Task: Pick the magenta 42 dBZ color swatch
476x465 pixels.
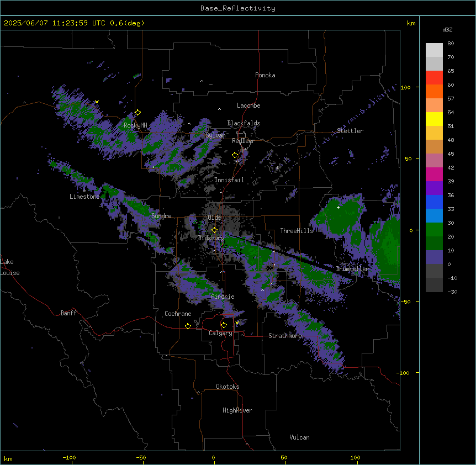Action: [434, 174]
